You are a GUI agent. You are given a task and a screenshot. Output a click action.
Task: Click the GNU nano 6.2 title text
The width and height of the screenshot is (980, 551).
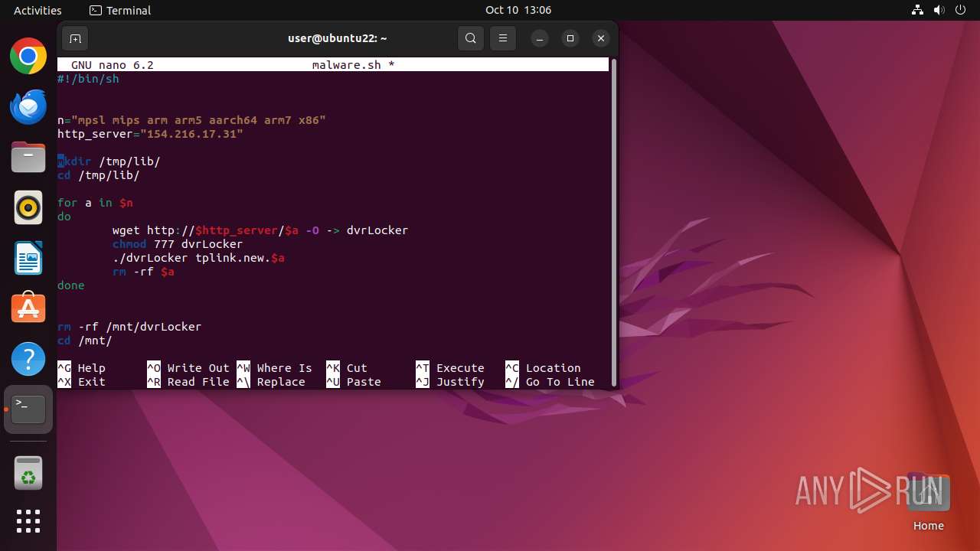[113, 65]
